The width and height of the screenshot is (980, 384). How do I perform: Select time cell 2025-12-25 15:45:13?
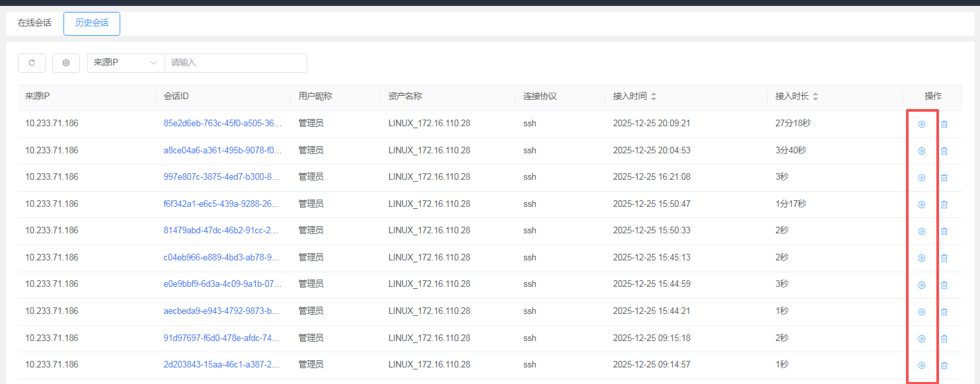pyautogui.click(x=652, y=257)
